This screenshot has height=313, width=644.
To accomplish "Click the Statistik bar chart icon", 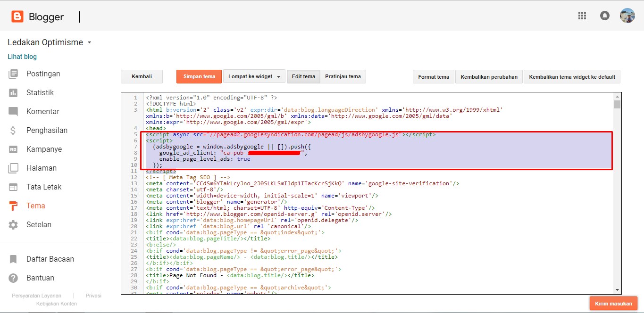I will point(13,93).
